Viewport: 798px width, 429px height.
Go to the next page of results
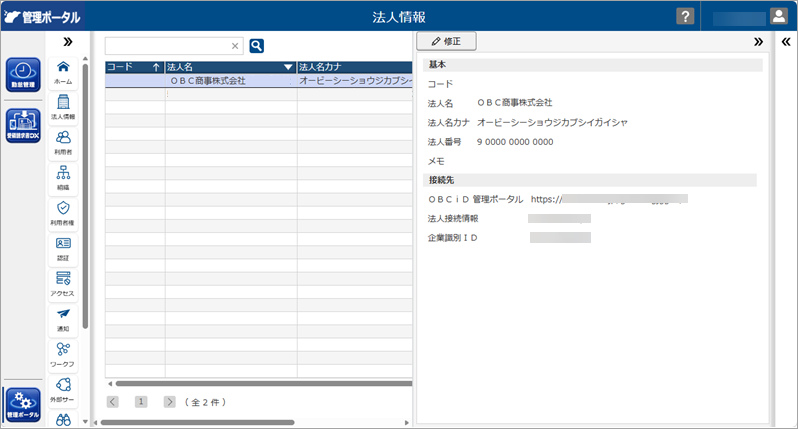tap(169, 402)
